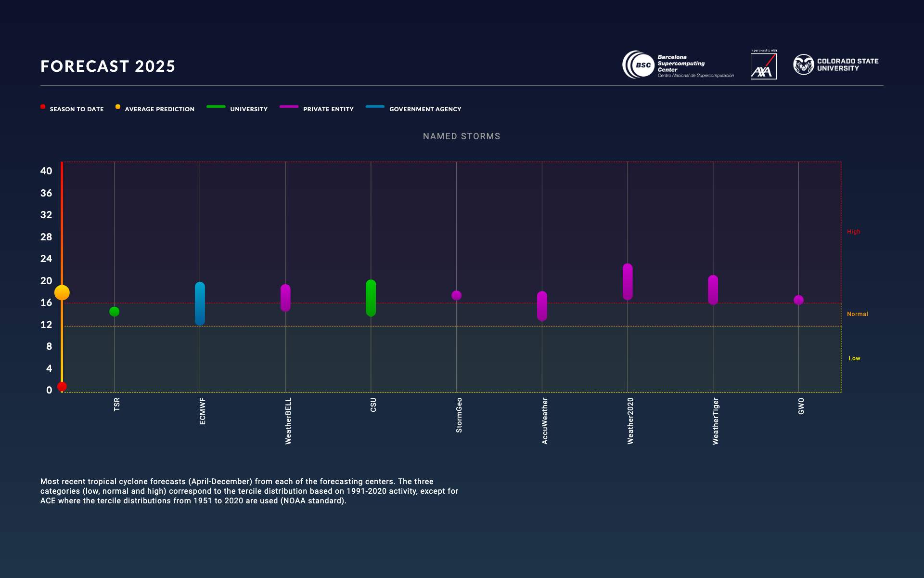Click the AccuWeather axis label
The image size is (924, 578).
(x=544, y=420)
